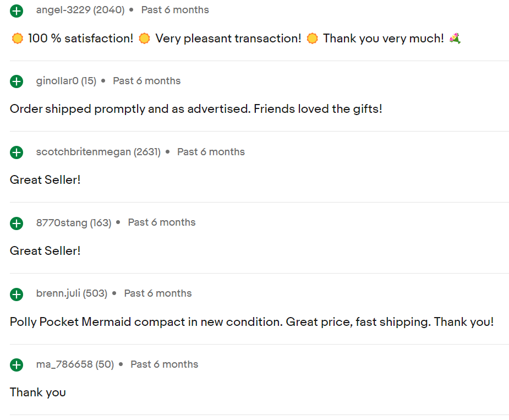509x420 pixels.
Task: Click green plus icon next to ma_786658
Action: [x=17, y=365]
